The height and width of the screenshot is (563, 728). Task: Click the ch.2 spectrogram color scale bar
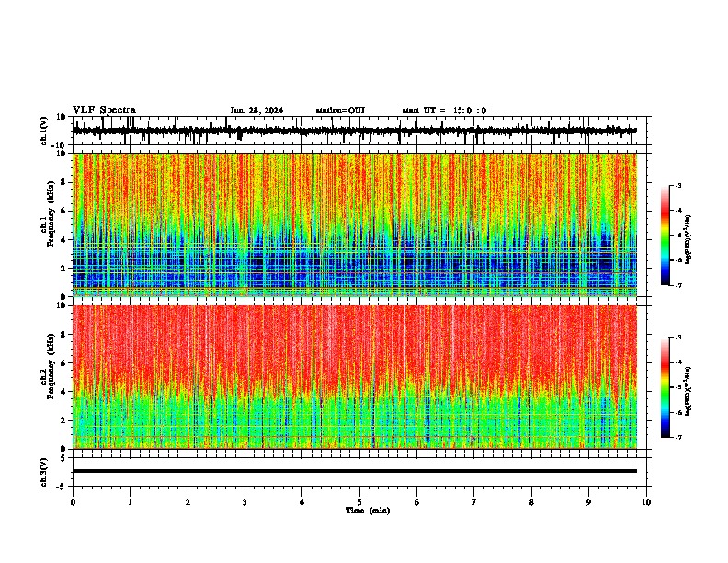pyautogui.click(x=665, y=387)
